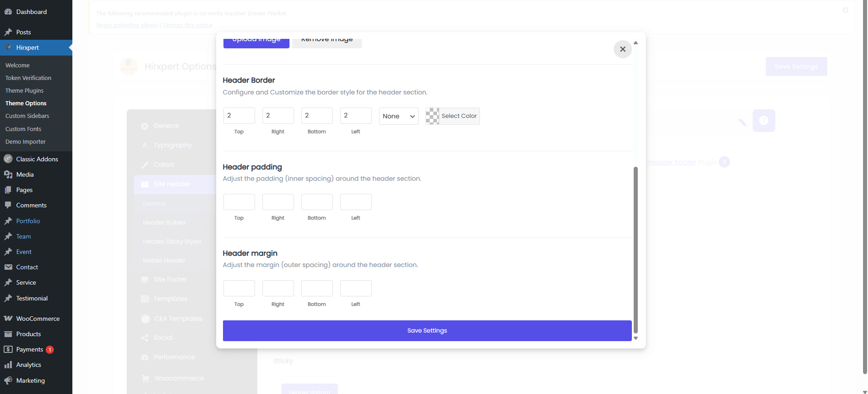This screenshot has width=868, height=394.
Task: Click the Header margin Bottom field
Action: (317, 288)
